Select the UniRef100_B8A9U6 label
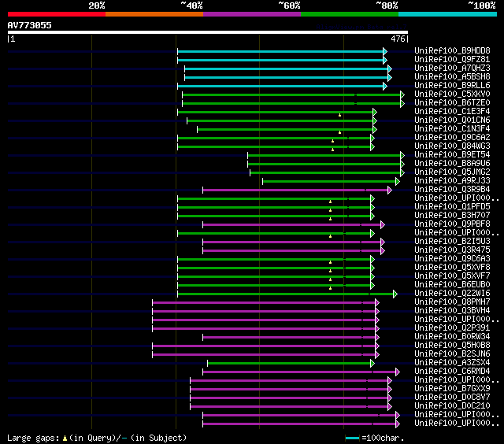This screenshot has height=444, width=504. click(452, 164)
